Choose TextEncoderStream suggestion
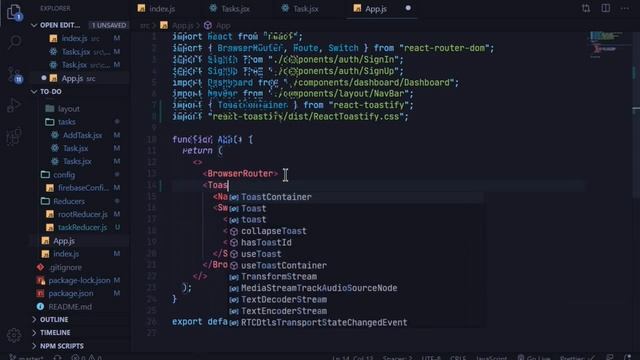640x360 pixels. click(x=356, y=311)
